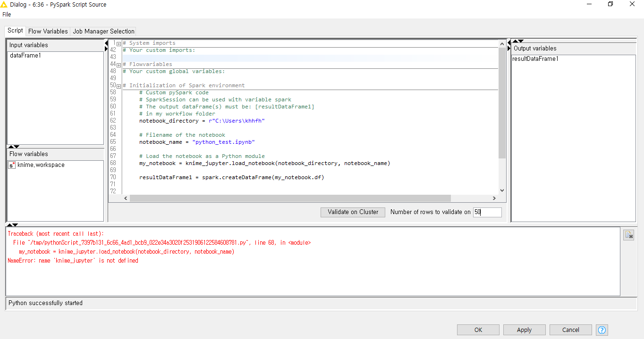Screen dimensions: 644x339
Task: Click the scroll right arrow of code editor
Action: tap(494, 198)
